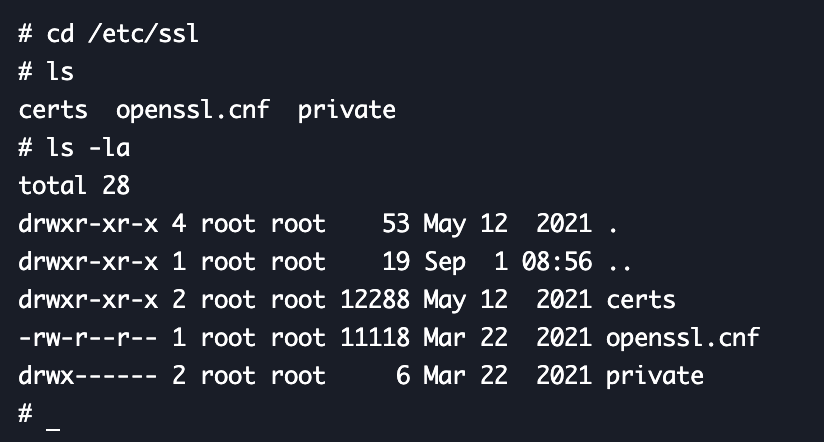This screenshot has height=442, width=824.
Task: Select "private" in the short ls output
Action: point(346,109)
